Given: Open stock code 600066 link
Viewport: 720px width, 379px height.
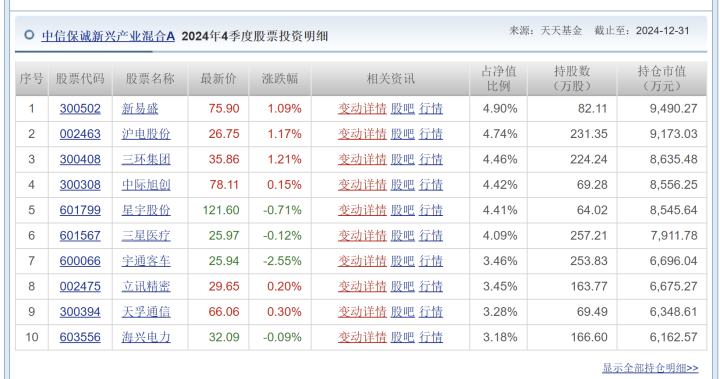Looking at the screenshot, I should coord(80,261).
